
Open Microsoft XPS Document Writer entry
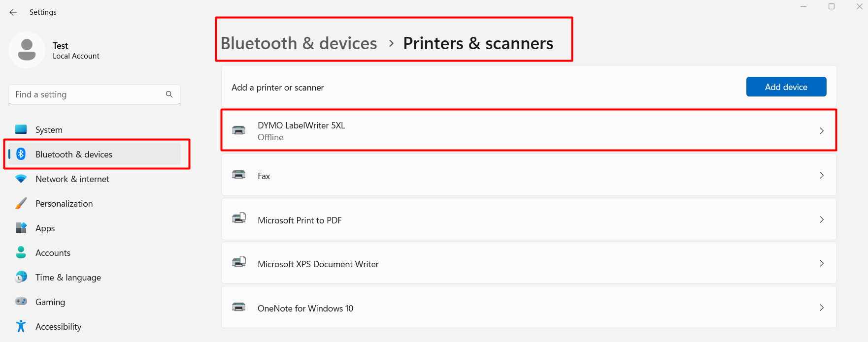(x=318, y=264)
